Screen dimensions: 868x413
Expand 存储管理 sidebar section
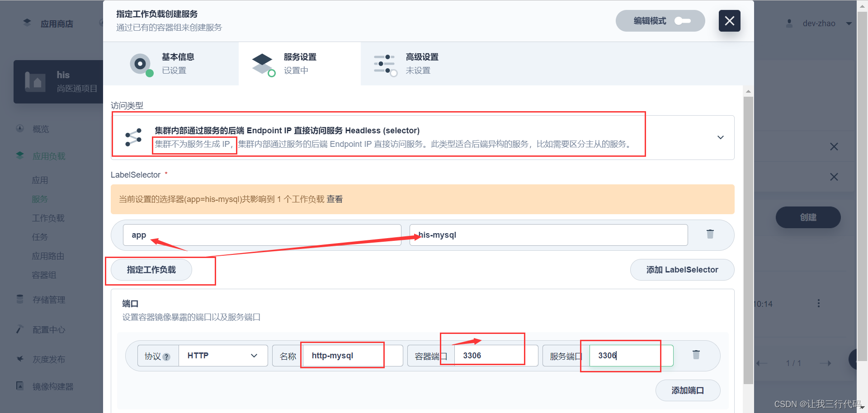click(49, 300)
